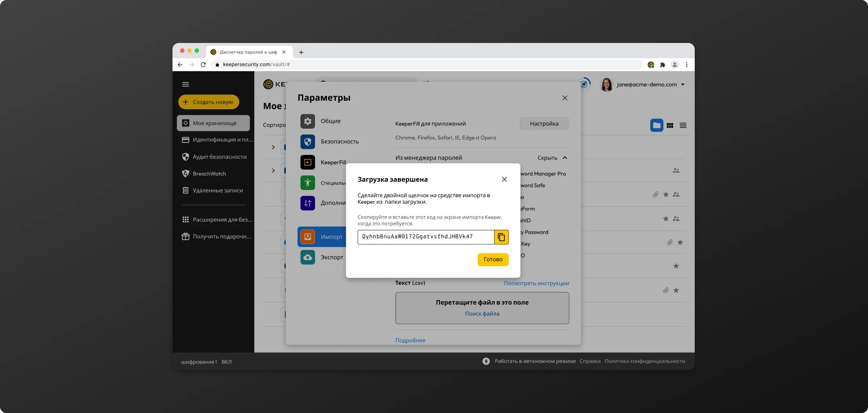Click the sync status icon near avatar
868x413 pixels.
584,84
